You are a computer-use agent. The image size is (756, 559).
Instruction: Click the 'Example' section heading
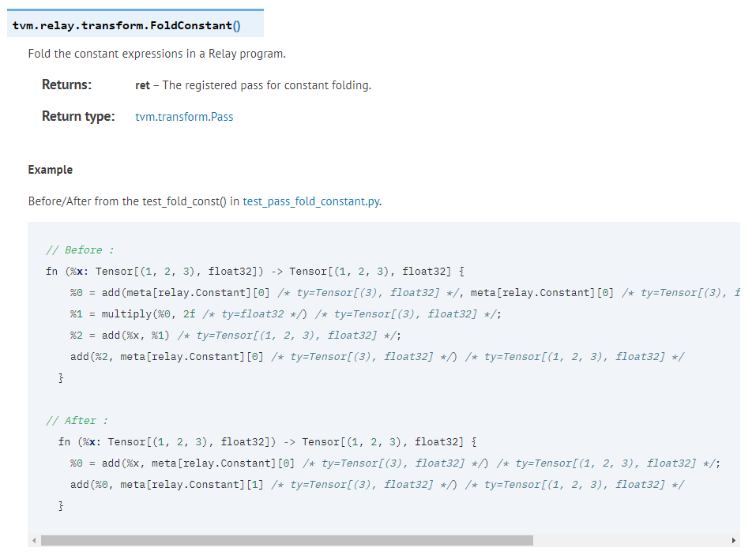[x=50, y=170]
